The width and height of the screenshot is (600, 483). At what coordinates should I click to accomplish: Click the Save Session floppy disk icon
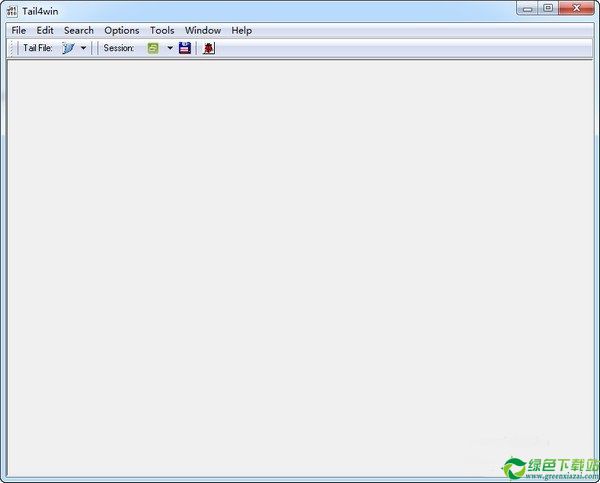[x=185, y=48]
